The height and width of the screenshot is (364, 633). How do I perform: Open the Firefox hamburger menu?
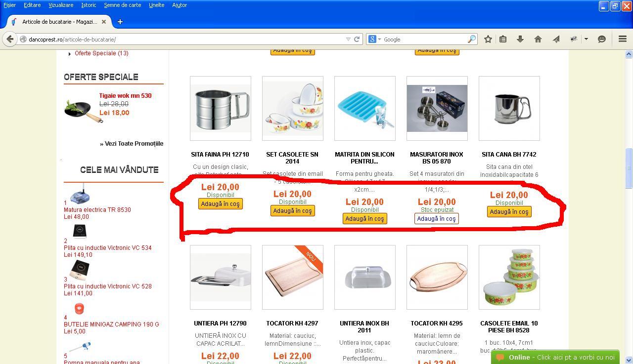(x=623, y=39)
